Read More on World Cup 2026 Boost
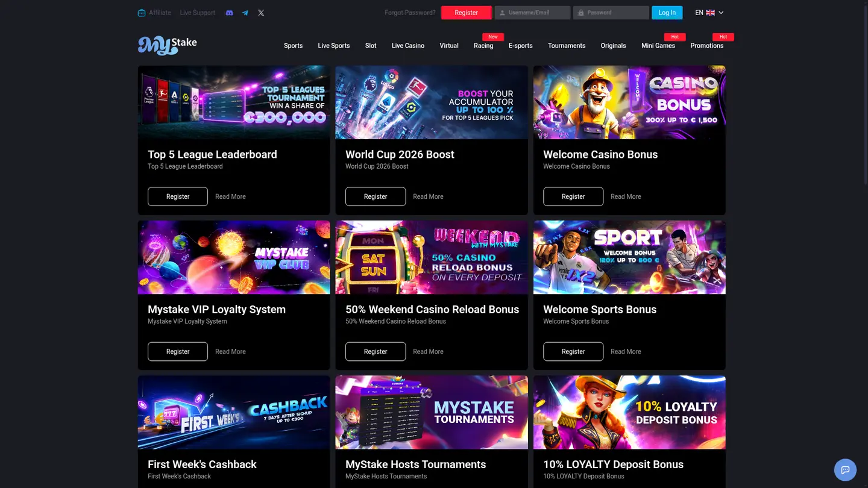This screenshot has height=488, width=868. coord(428,196)
